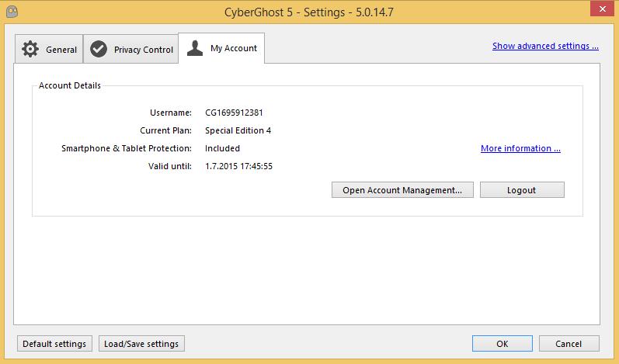This screenshot has width=619, height=364.
Task: Click the Included smartphone protection value
Action: click(222, 148)
